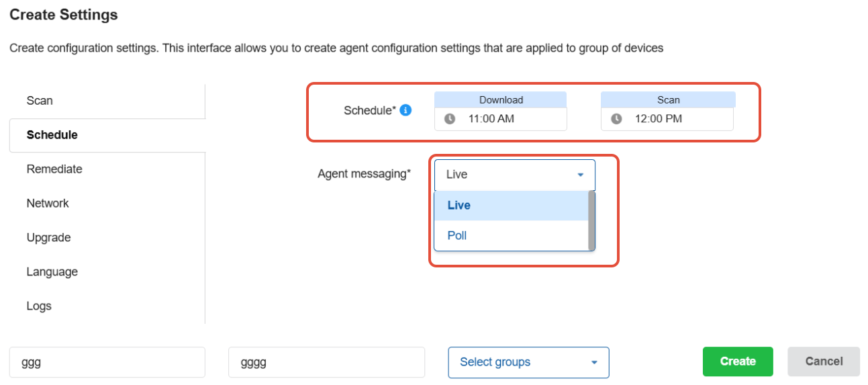Collapse the Agent messaging dropdown

click(580, 175)
